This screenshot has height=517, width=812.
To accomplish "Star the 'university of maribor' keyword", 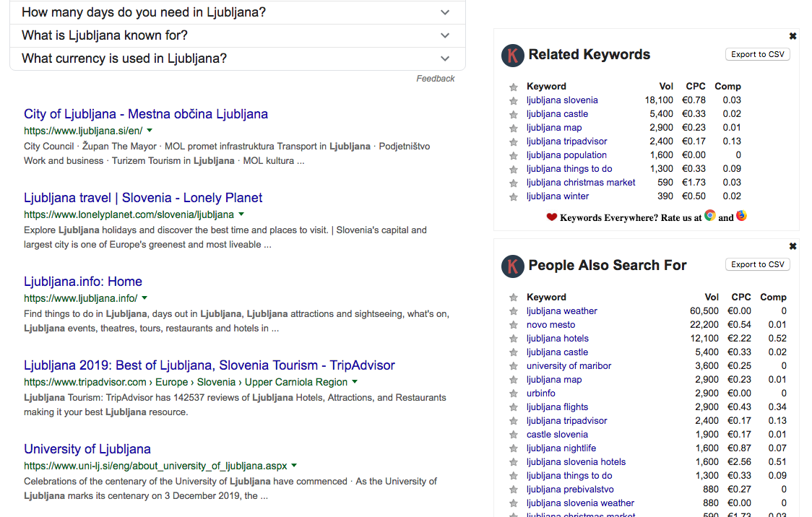I will click(513, 366).
